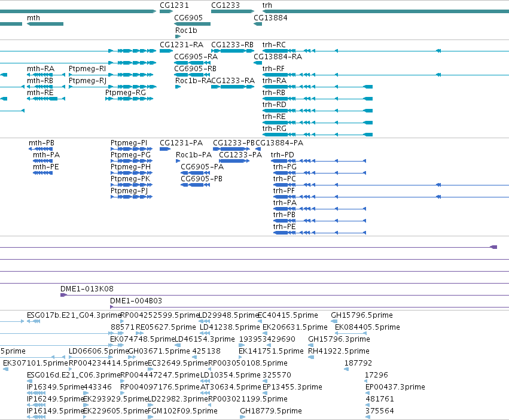509x420 pixels.
Task: Click protein trh-PC
Action: (x=391, y=185)
